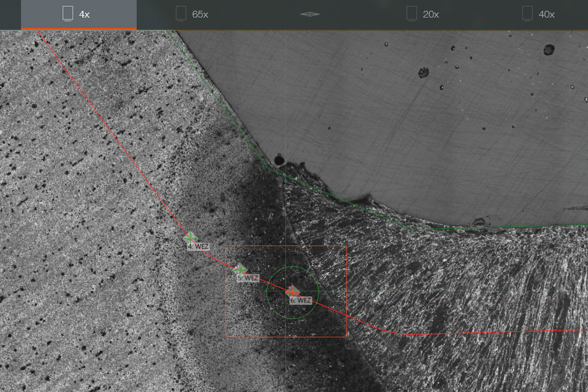Click the large dark pore in upper right

point(549,49)
